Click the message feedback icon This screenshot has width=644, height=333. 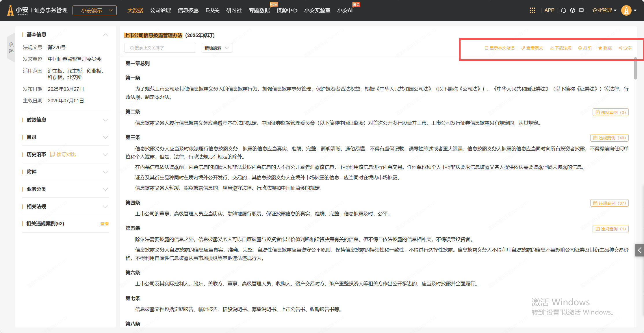coord(581,10)
